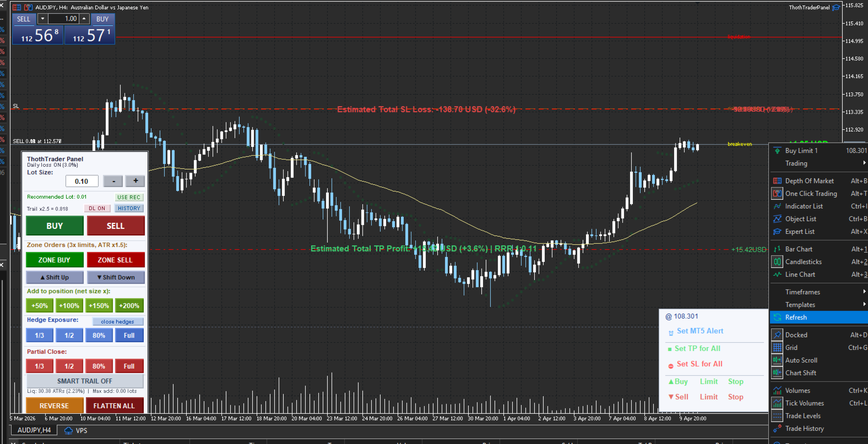This screenshot has width=868, height=444.
Task: Click Trade History icon in context menu
Action: (777, 429)
